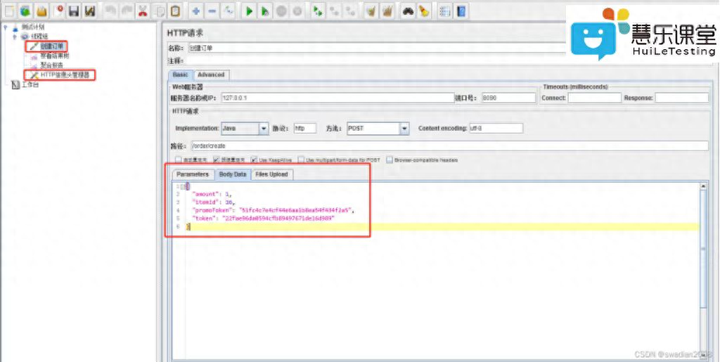Viewport: 720px width, 362px height.
Task: Select the 工作台 tree node
Action: pyautogui.click(x=30, y=85)
